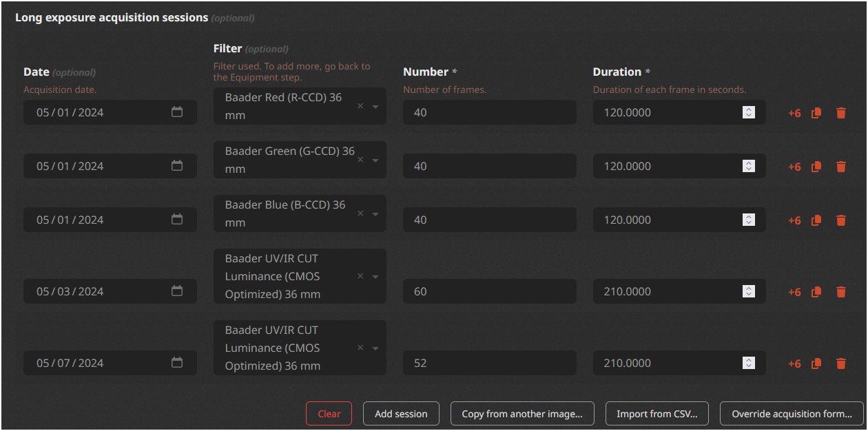The image size is (868, 431).
Task: Edit the 210.0000 duration in 52-frame row
Action: (x=679, y=363)
